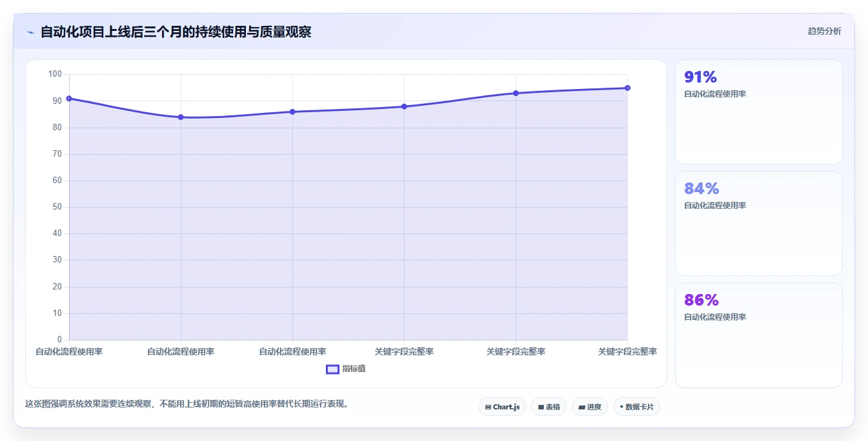Click the 趋势分析 label in header
The height and width of the screenshot is (441, 868).
[x=824, y=31]
